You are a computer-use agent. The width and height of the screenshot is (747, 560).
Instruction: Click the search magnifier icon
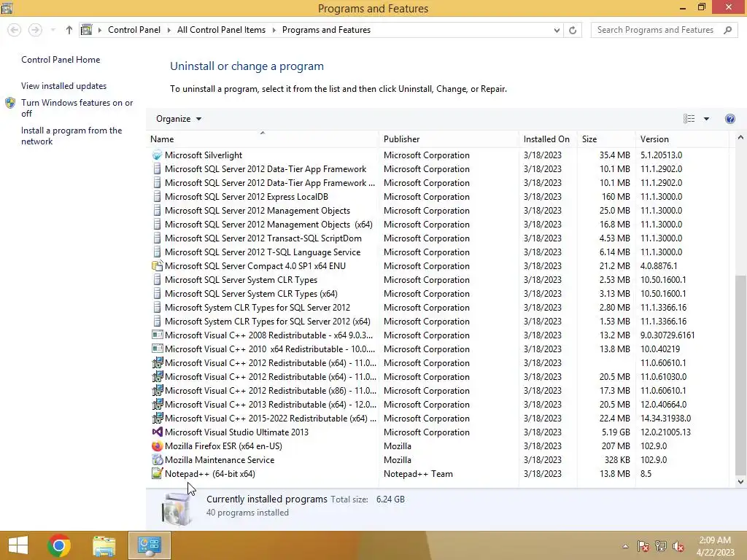727,30
